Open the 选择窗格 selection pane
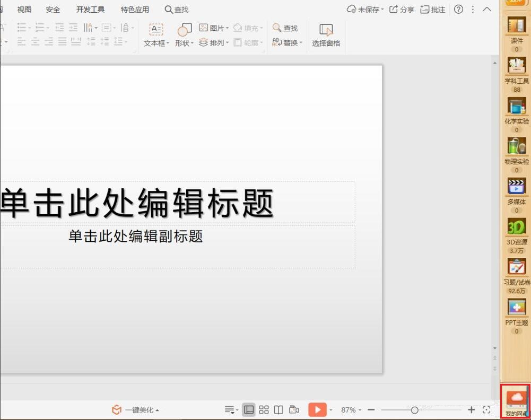Image resolution: width=531 pixels, height=420 pixels. [x=325, y=34]
